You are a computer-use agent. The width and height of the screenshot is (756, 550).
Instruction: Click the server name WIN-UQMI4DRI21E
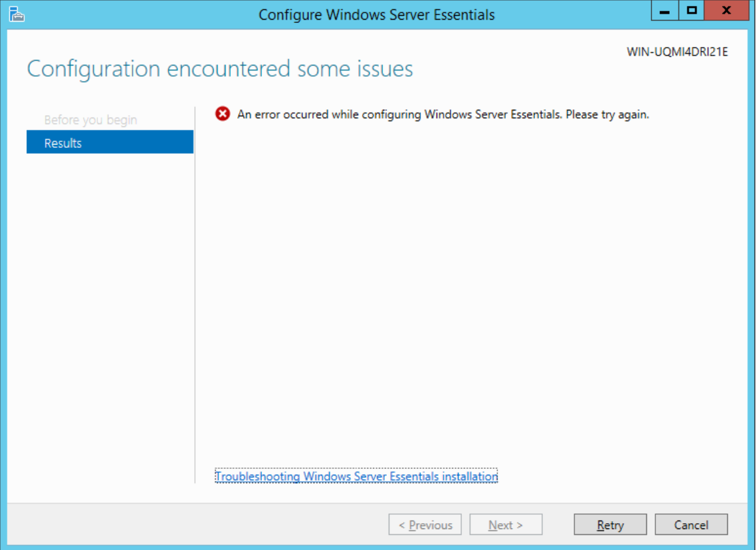677,52
